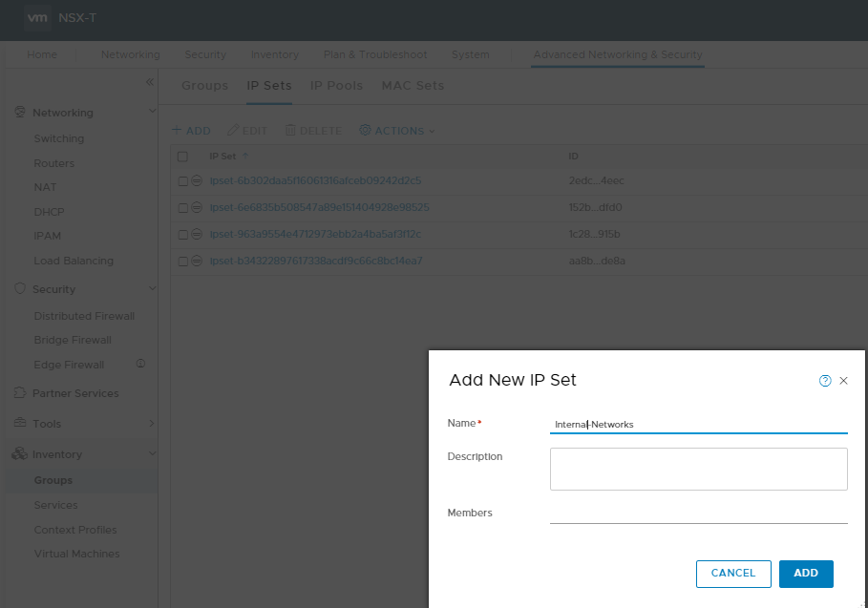The width and height of the screenshot is (868, 608).
Task: Check the box for ipset-6e6835b508547a89e151404928e98525
Action: pos(182,208)
